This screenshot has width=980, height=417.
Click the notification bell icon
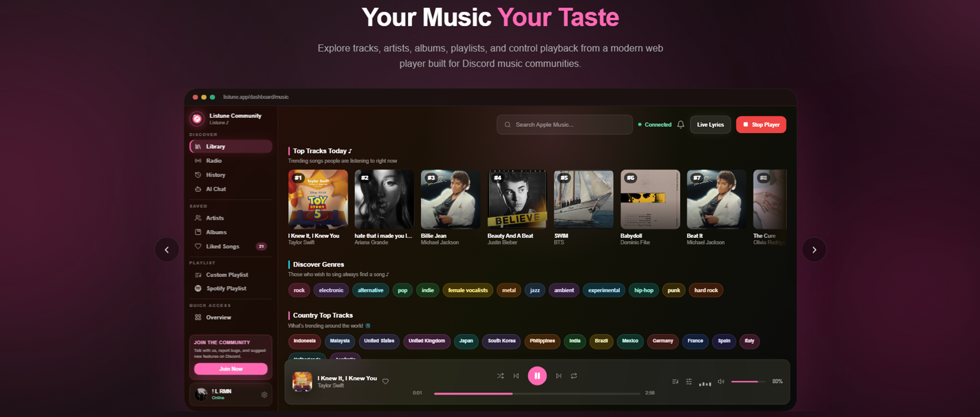(680, 125)
